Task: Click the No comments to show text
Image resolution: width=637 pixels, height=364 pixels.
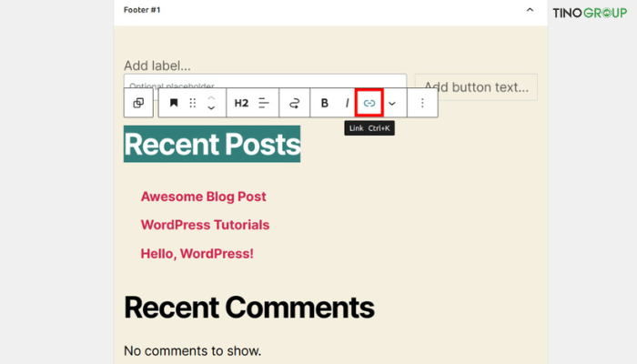Action: [193, 350]
